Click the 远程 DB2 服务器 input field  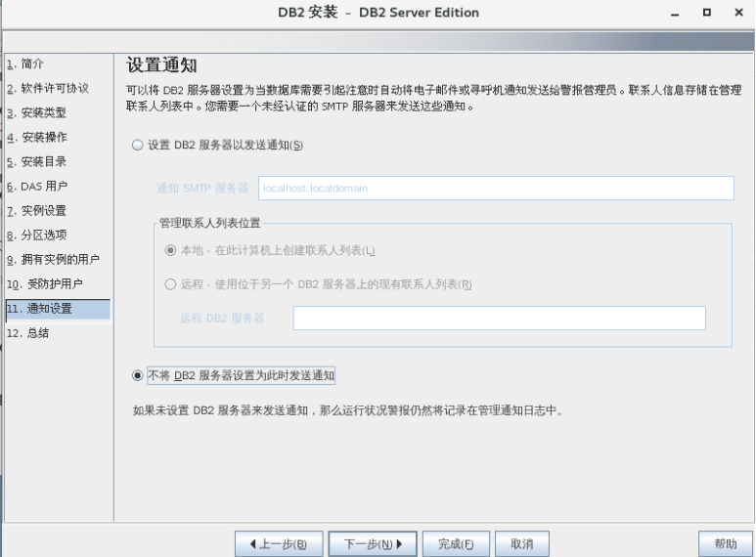pyautogui.click(x=500, y=318)
